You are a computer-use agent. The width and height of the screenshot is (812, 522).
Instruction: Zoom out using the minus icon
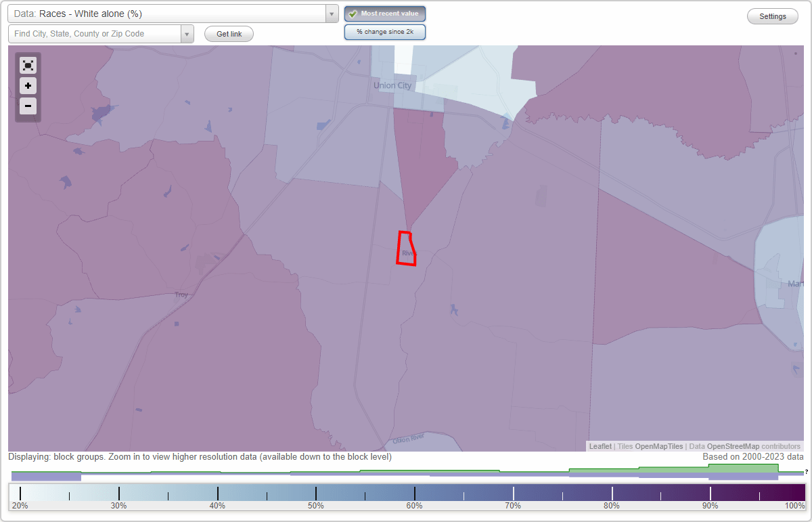[x=28, y=106]
